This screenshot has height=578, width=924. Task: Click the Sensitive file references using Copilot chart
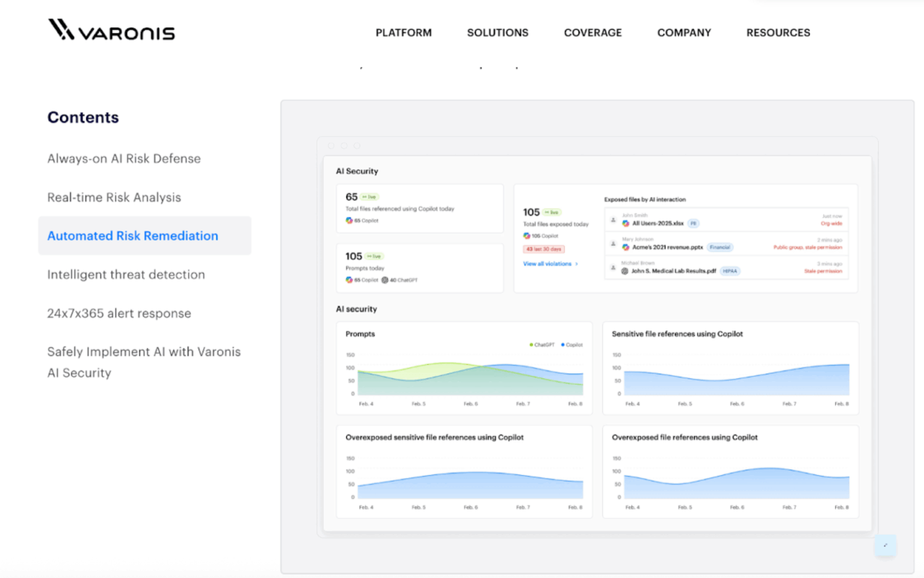pos(730,368)
